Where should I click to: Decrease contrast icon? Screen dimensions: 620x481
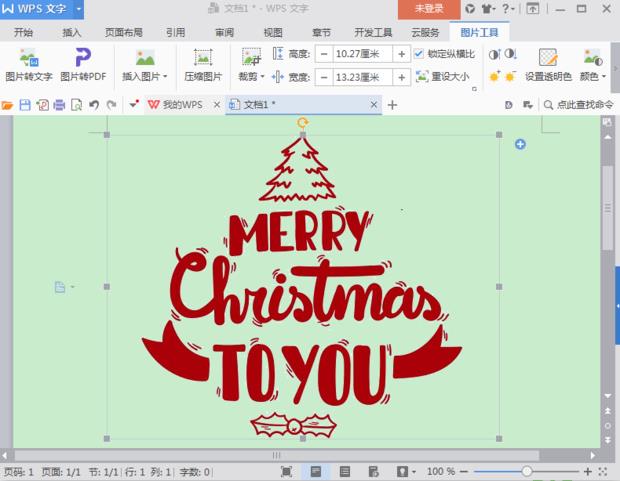511,54
